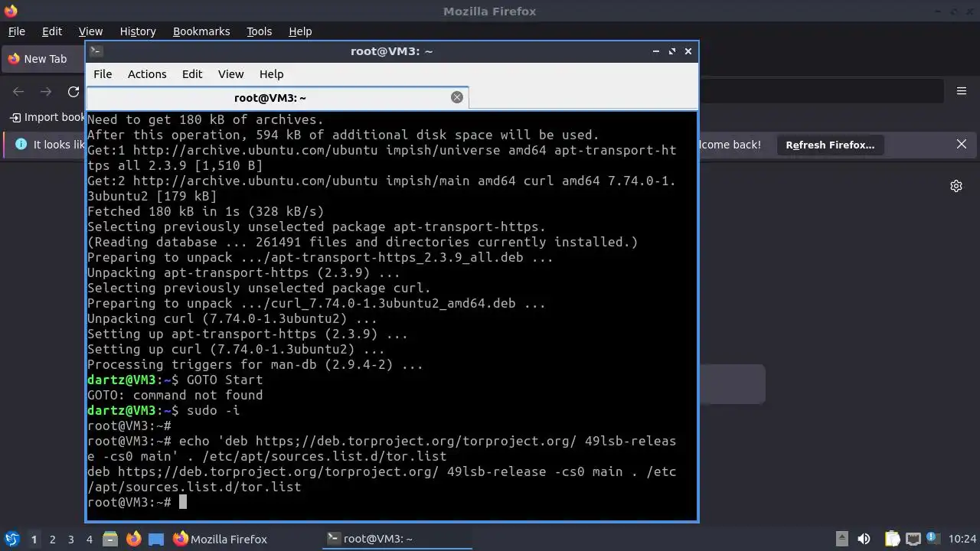980x551 pixels.
Task: Click the 10:24 clock
Action: [x=962, y=539]
